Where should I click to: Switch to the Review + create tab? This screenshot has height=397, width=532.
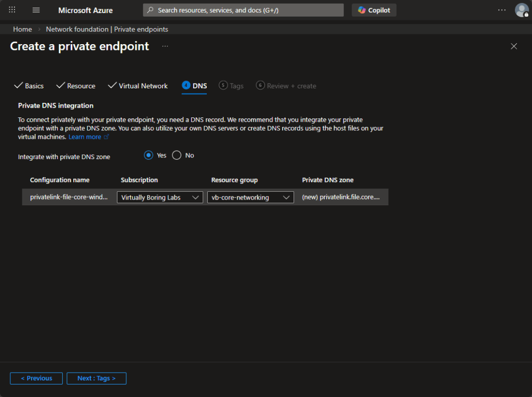click(286, 86)
